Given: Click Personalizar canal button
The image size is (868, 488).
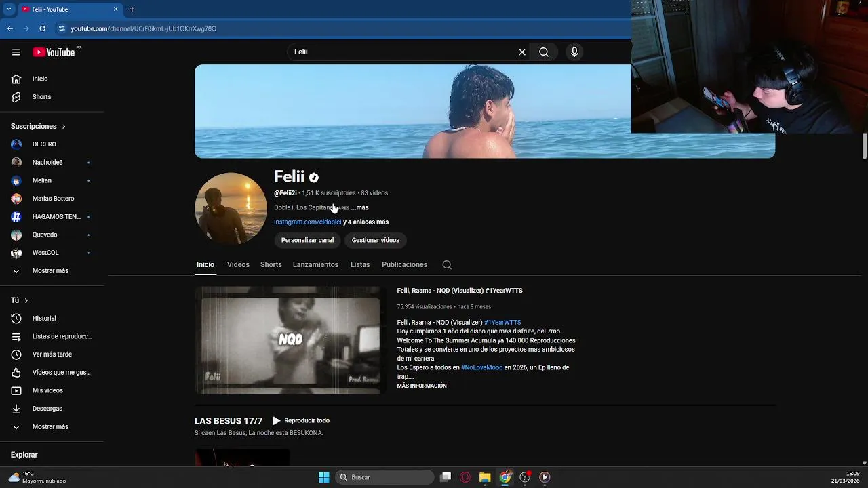Looking at the screenshot, I should [x=307, y=240].
